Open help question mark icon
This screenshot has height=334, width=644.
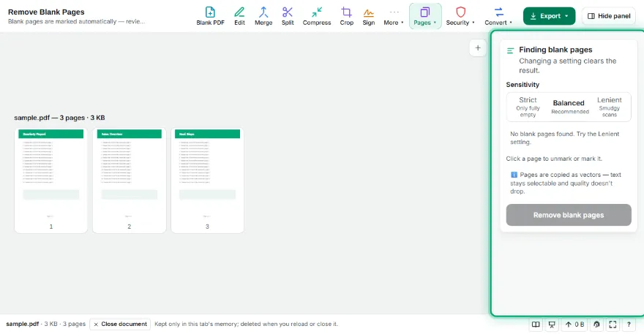[x=629, y=324]
